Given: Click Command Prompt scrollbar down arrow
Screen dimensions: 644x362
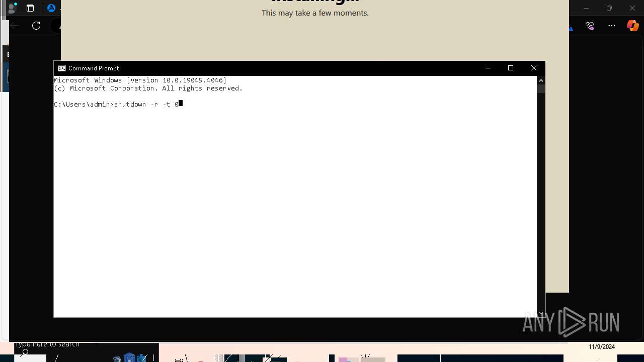Looking at the screenshot, I should pyautogui.click(x=541, y=313).
